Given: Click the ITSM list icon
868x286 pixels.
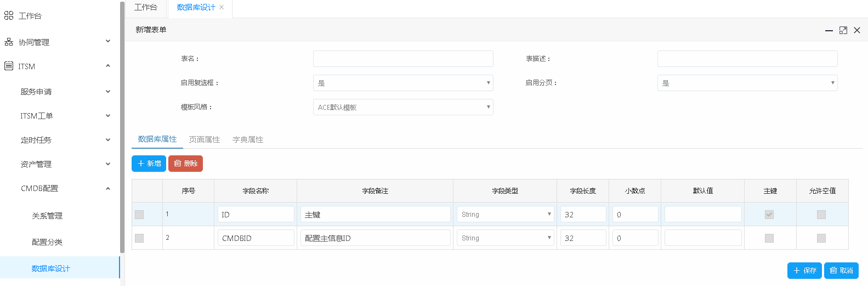Looking at the screenshot, I should click(9, 66).
